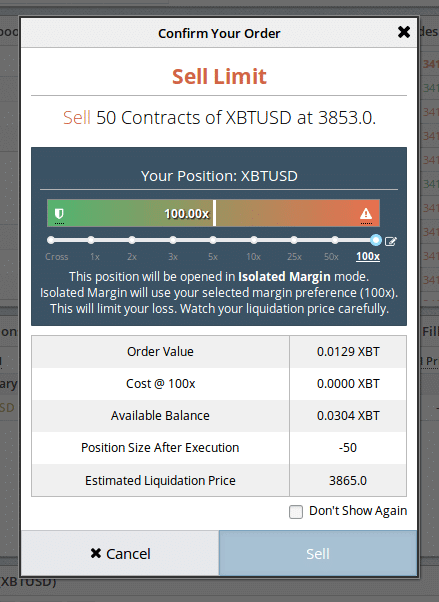Click the underlined 100x leverage label
This screenshot has height=602, width=439.
coord(368,256)
